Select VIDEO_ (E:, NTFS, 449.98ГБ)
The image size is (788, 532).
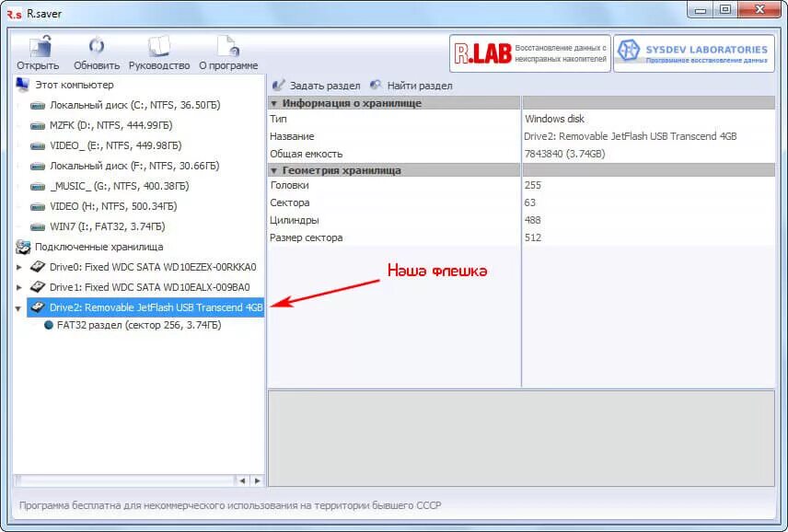pyautogui.click(x=116, y=145)
